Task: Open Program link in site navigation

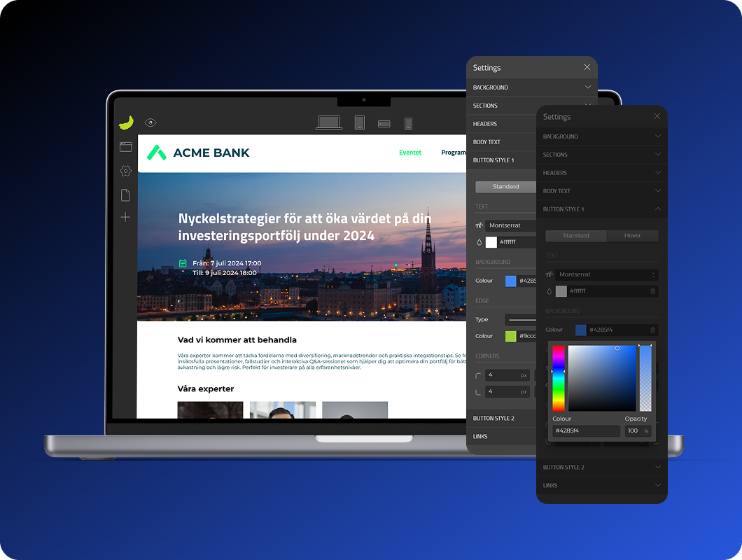Action: [454, 153]
